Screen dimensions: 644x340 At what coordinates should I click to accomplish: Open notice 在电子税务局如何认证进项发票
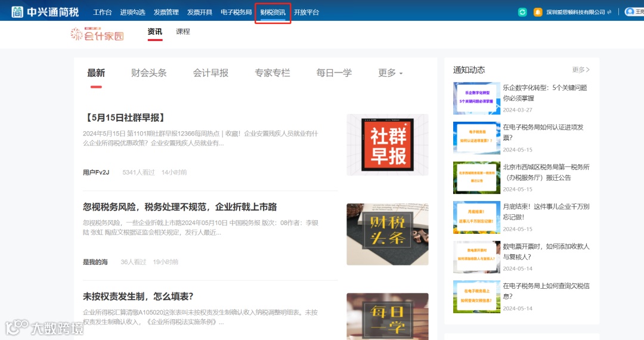(x=543, y=132)
